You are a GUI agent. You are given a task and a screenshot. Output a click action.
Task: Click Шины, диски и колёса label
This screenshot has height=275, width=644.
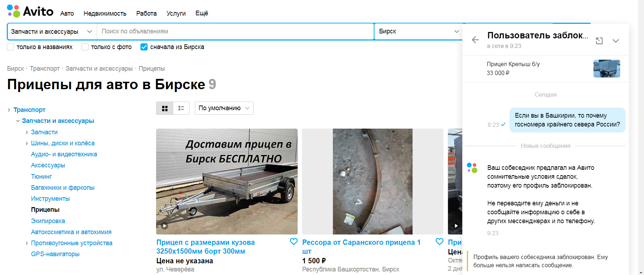point(63,143)
